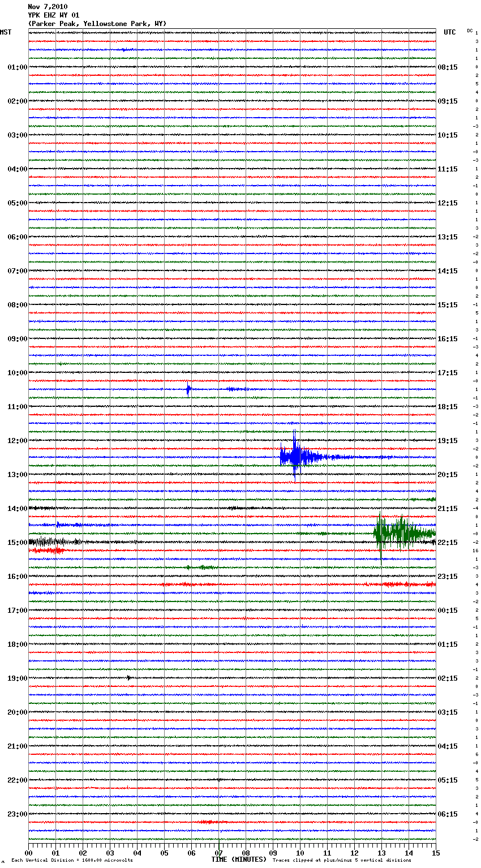Click the 21:15 UTC time label
This screenshot has height=868, width=481.
[448, 509]
